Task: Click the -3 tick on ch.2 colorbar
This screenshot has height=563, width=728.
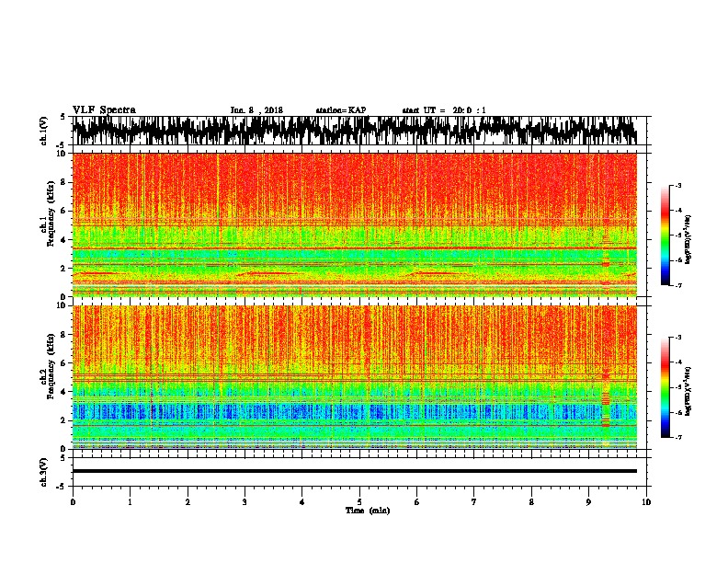Action: tap(677, 338)
